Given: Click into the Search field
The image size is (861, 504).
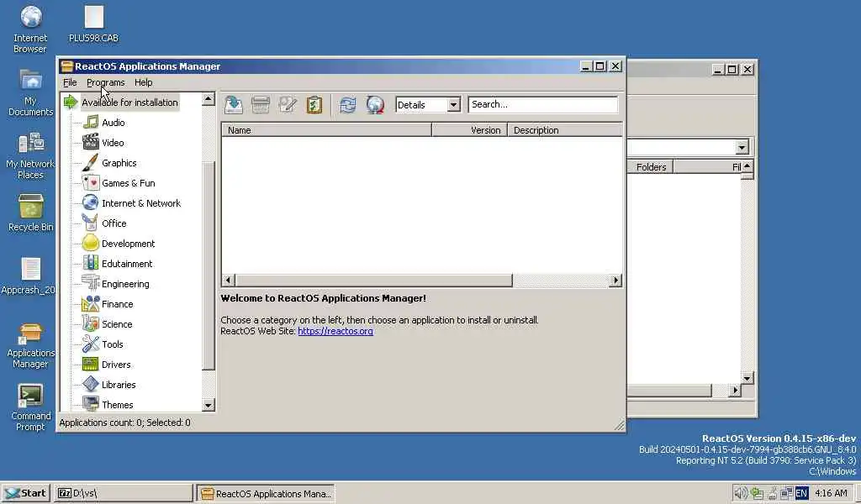Looking at the screenshot, I should [x=543, y=104].
